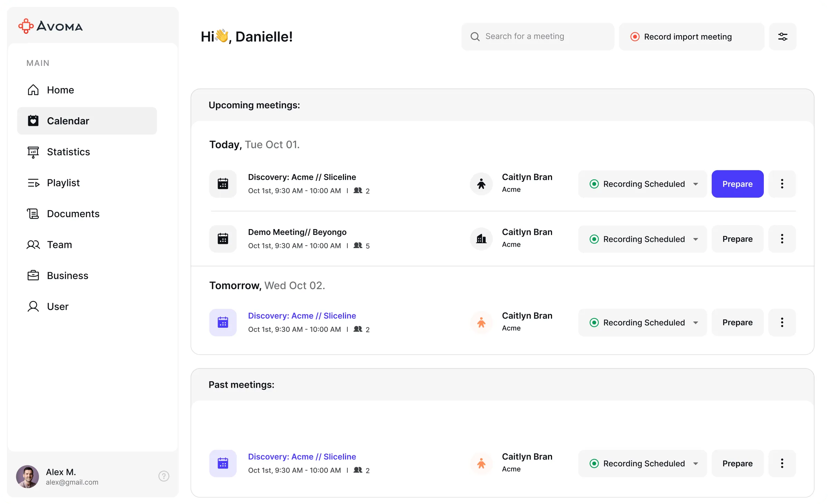Expand Recording Scheduled dropdown for Discovery Acme meeting

coord(696,184)
